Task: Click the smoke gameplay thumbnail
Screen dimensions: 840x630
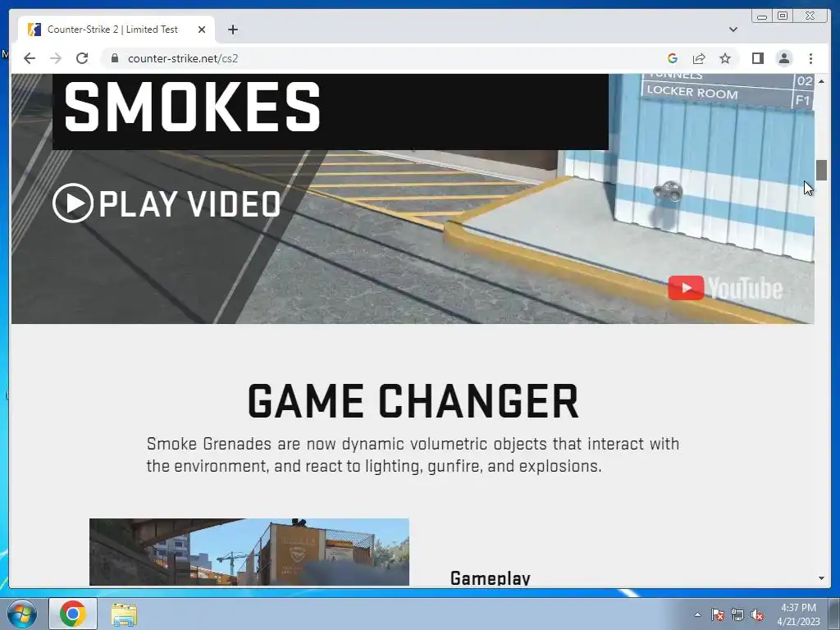Action: (249, 552)
